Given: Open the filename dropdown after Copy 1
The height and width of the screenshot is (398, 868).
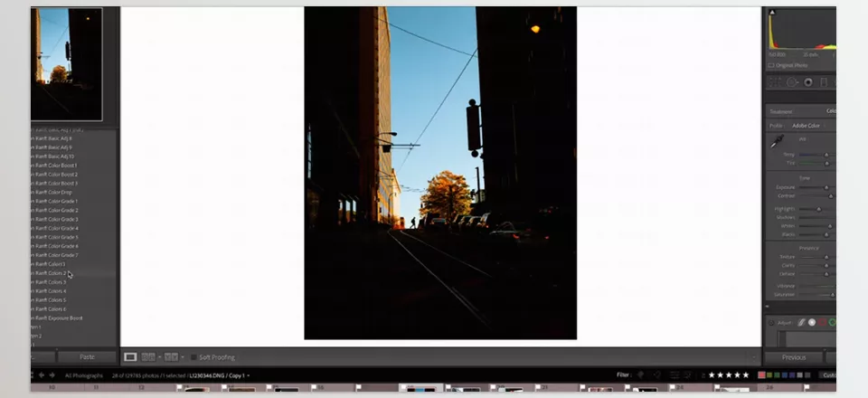Looking at the screenshot, I should 249,375.
